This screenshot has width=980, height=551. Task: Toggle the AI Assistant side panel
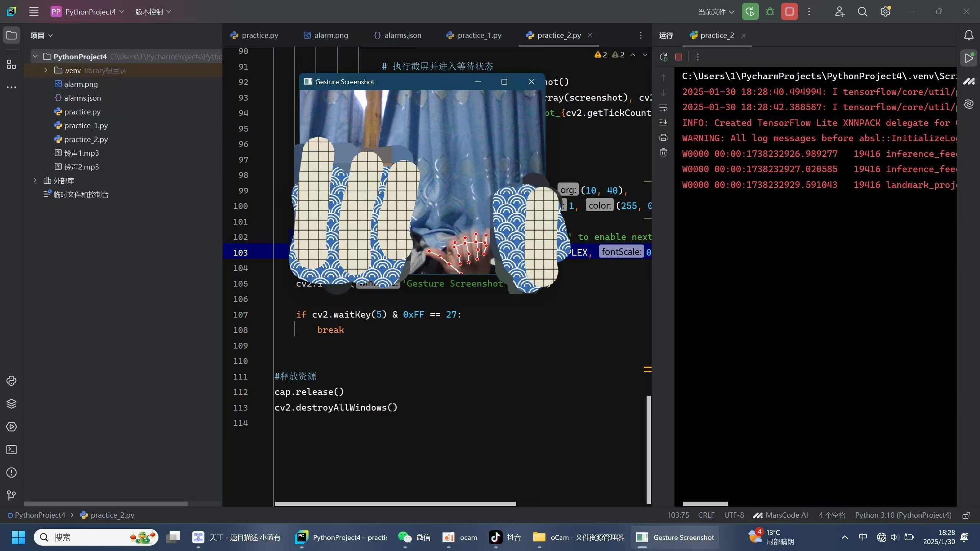click(x=969, y=104)
